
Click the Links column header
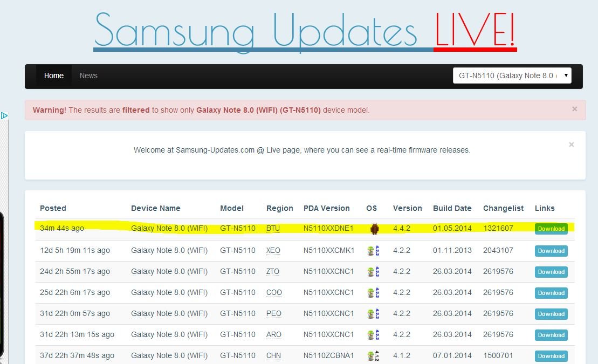pyautogui.click(x=545, y=208)
